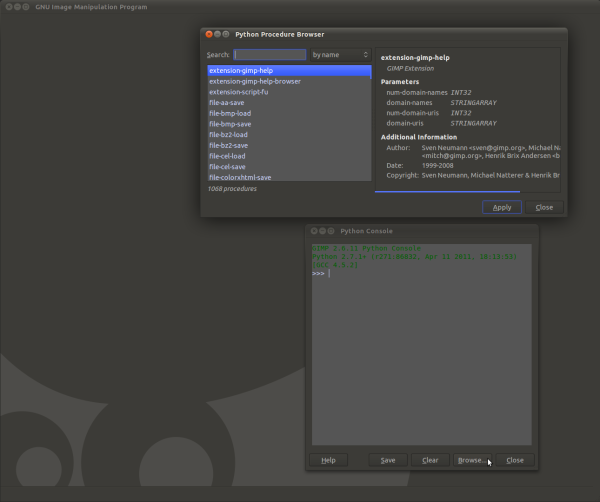Select file-bmp-save procedure
The image size is (600, 502).
289,124
